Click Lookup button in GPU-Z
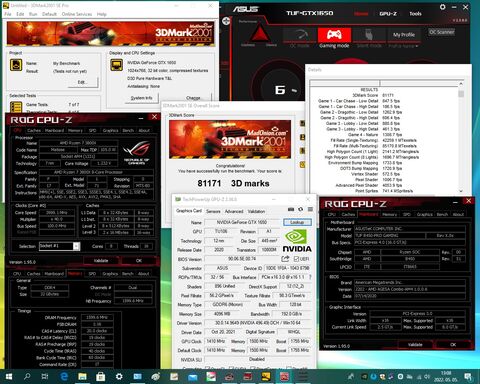480x384 pixels. coord(297,222)
